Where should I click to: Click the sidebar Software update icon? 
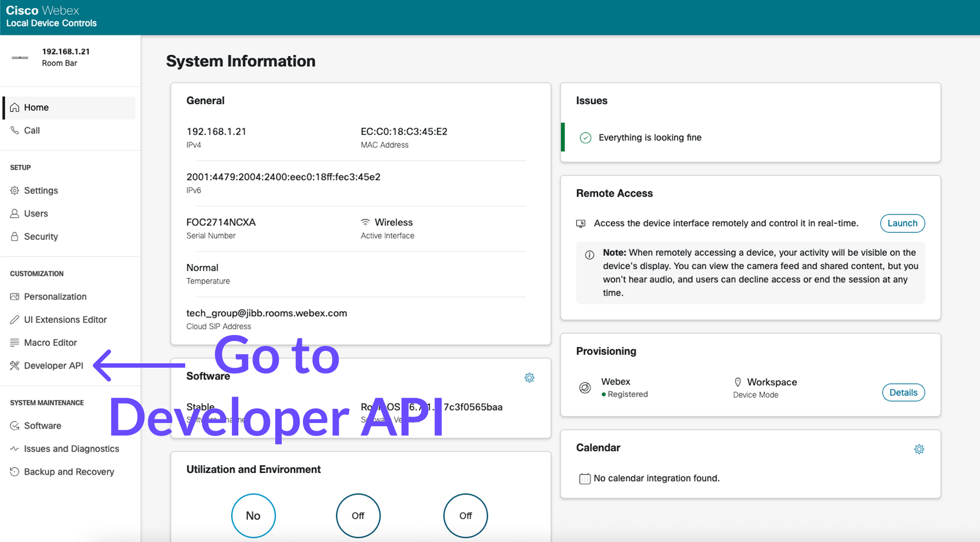tap(15, 426)
